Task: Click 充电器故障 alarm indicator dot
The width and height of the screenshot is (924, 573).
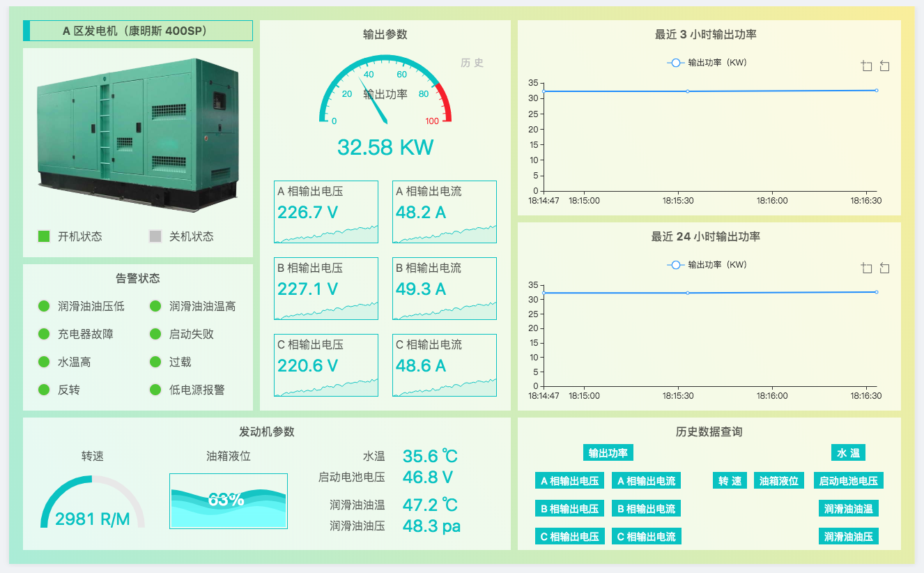Action: 44,334
